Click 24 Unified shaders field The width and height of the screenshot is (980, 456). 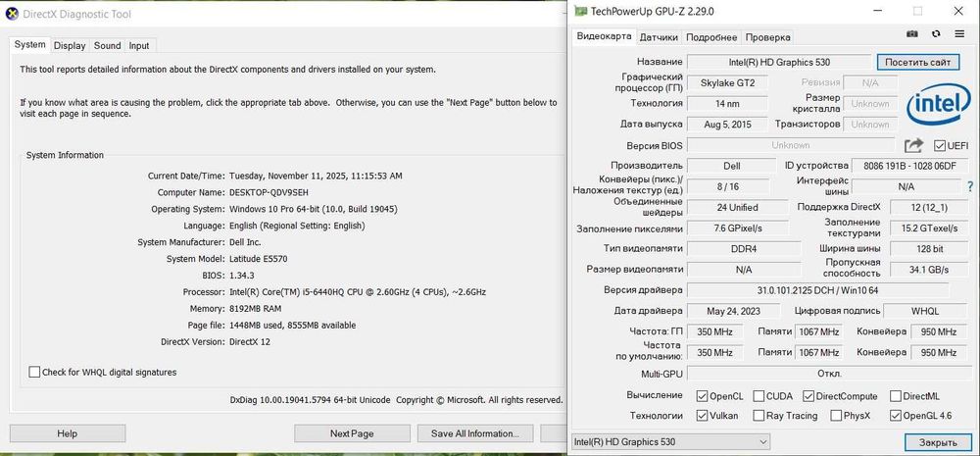pyautogui.click(x=738, y=207)
